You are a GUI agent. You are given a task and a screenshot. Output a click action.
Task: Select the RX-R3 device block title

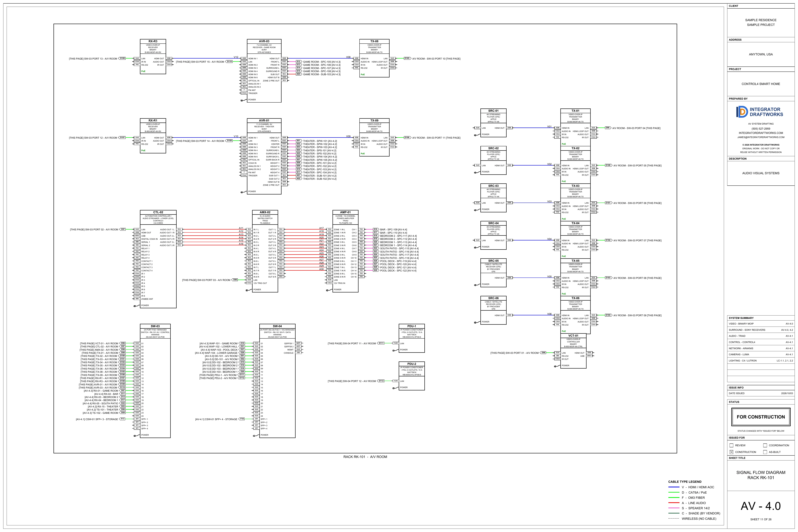[x=153, y=41]
